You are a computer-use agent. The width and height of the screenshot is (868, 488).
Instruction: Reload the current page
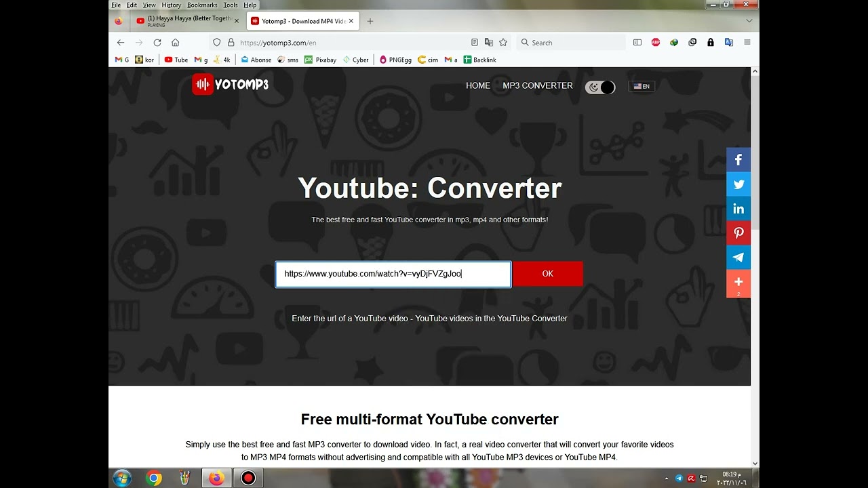click(157, 42)
